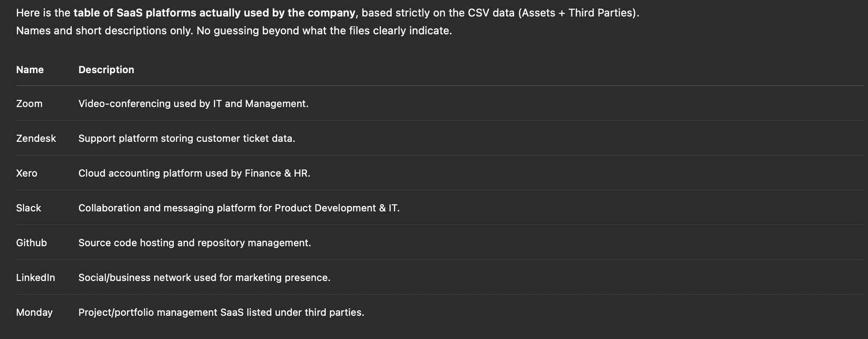
Task: Click the 'Names and short descriptions only' sentence
Action: coord(105,31)
